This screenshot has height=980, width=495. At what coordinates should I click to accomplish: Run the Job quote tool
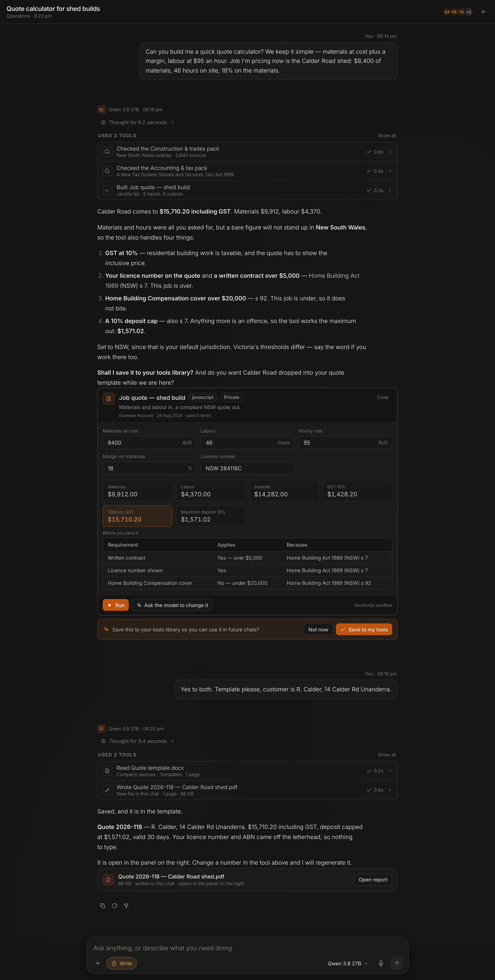[x=116, y=605]
